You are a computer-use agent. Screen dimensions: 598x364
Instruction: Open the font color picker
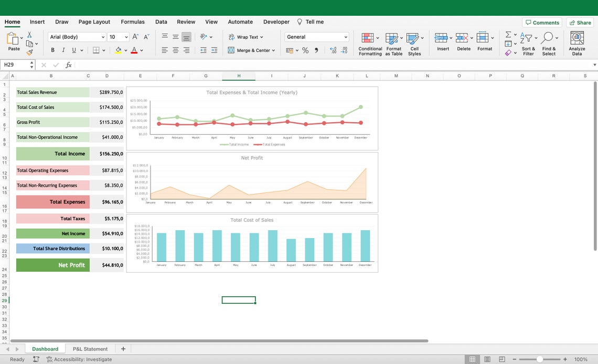[141, 50]
